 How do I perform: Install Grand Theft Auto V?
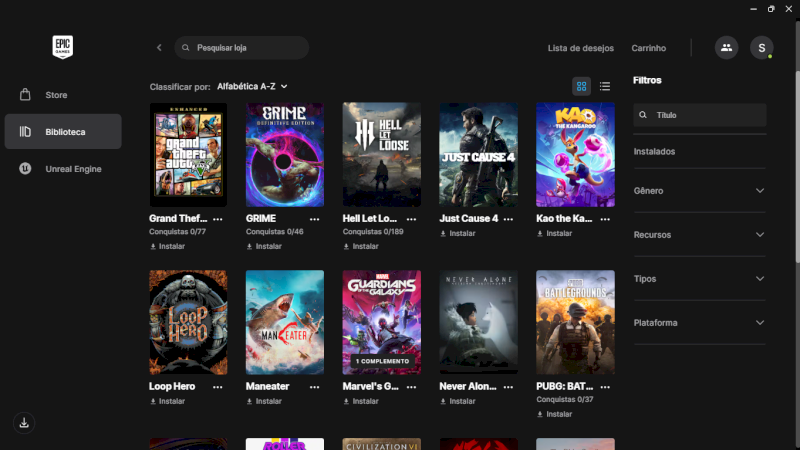(167, 246)
